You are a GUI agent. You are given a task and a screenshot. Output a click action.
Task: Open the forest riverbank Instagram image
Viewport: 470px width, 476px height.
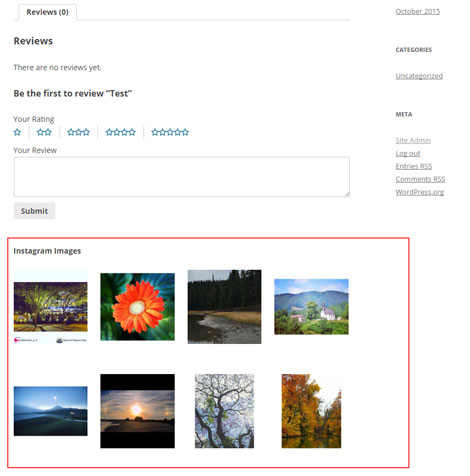point(224,307)
